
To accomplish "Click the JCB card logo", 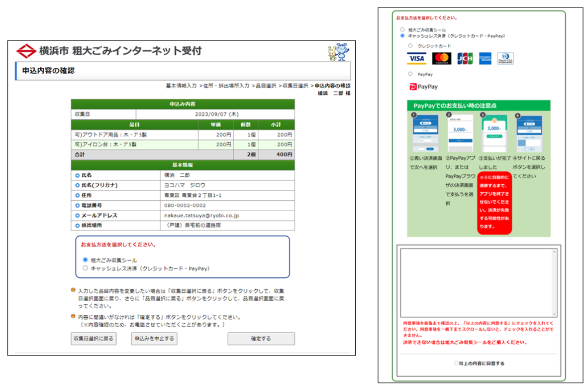I will (x=465, y=59).
